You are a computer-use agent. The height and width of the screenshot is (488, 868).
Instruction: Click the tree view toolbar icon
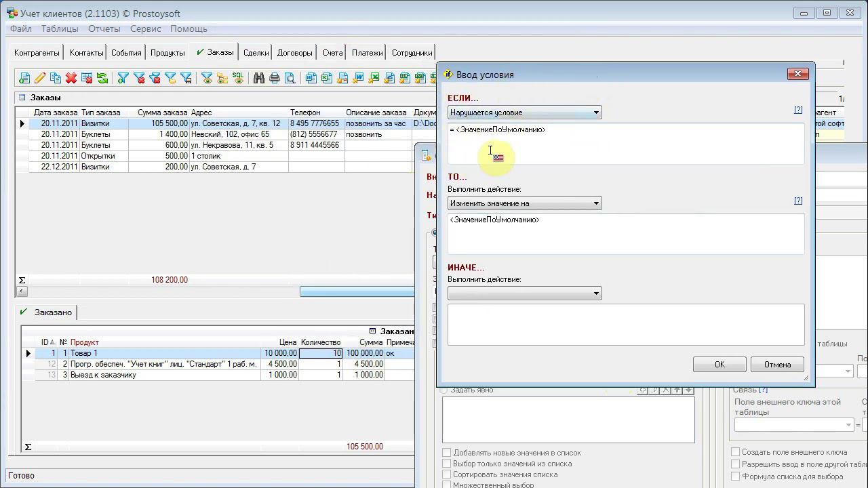(222, 79)
